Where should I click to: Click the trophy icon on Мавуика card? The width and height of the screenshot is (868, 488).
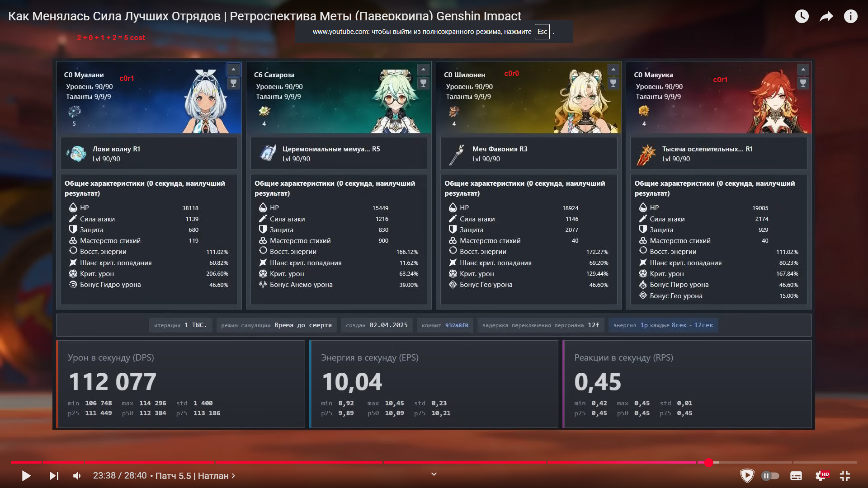tap(803, 84)
